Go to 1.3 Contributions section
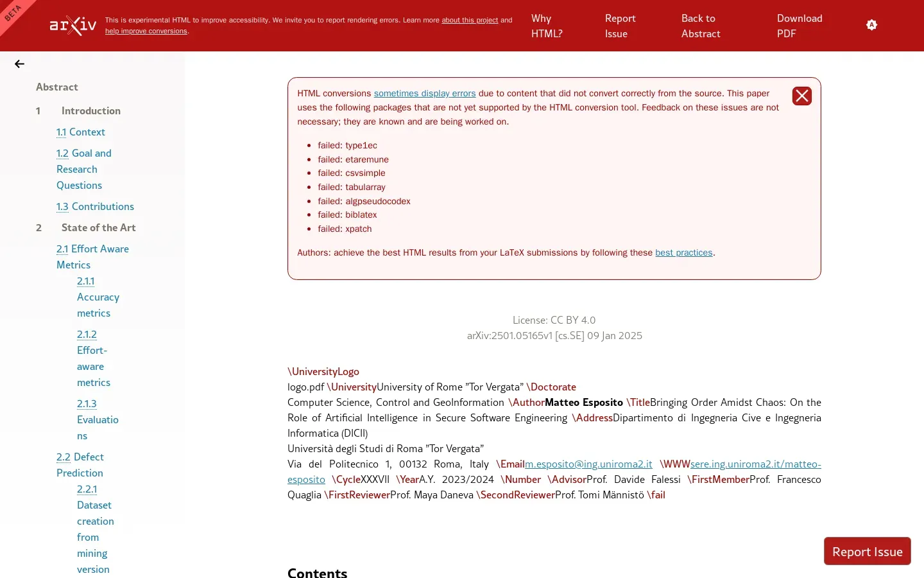The width and height of the screenshot is (924, 578). click(95, 206)
